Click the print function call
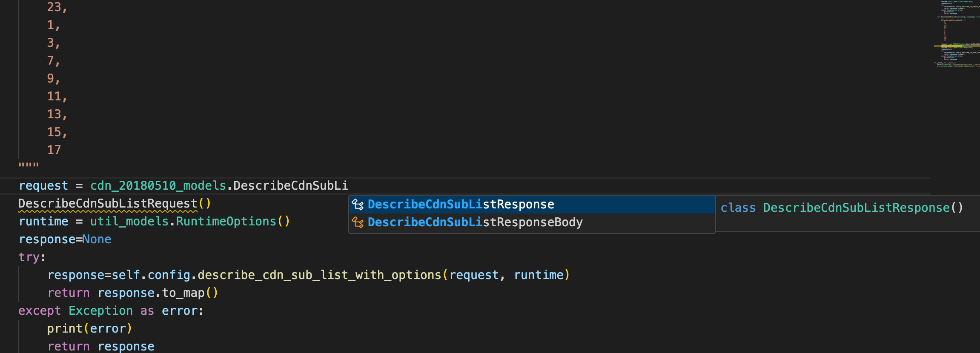The image size is (980, 353). (65, 329)
